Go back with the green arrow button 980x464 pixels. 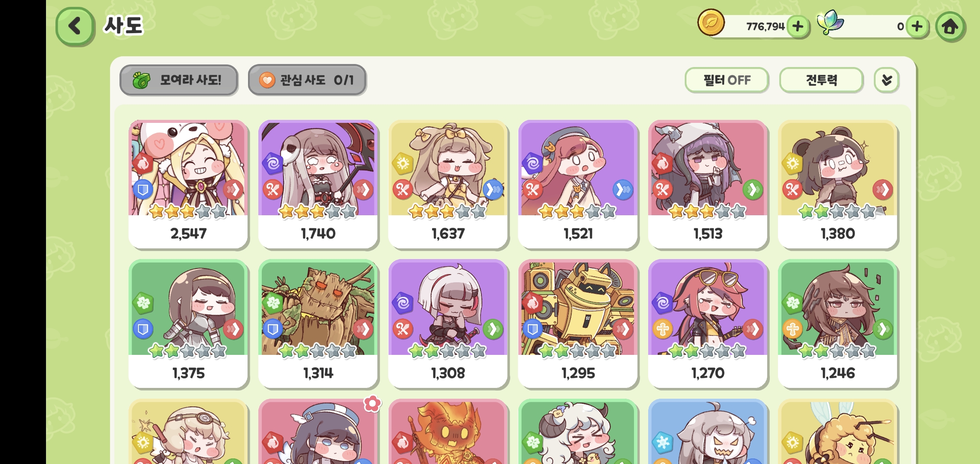[75, 26]
